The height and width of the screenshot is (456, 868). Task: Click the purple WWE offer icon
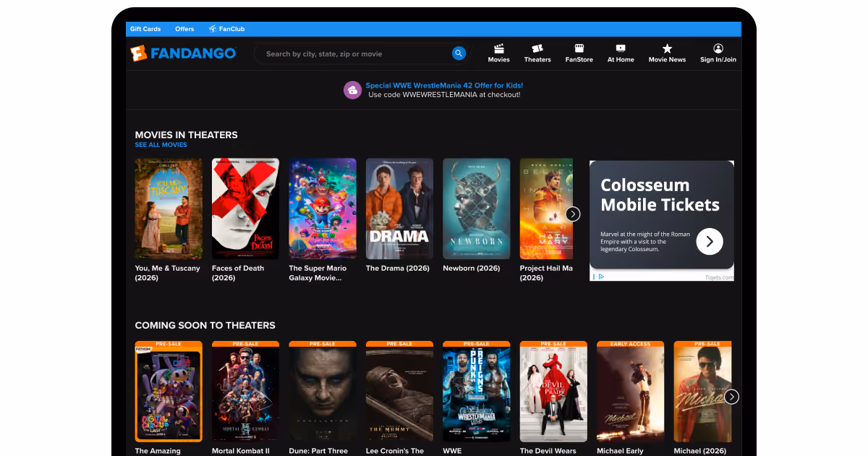[x=352, y=90]
